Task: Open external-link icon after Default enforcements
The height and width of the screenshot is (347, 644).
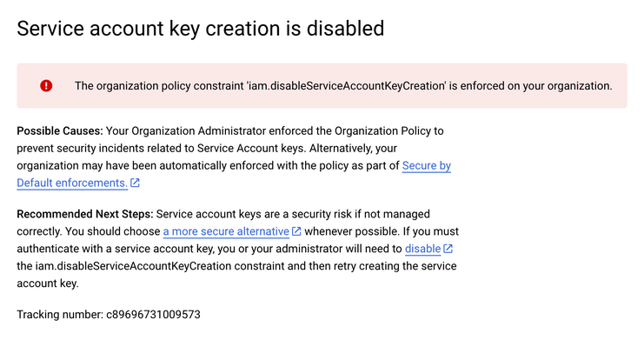Action: coord(135,183)
